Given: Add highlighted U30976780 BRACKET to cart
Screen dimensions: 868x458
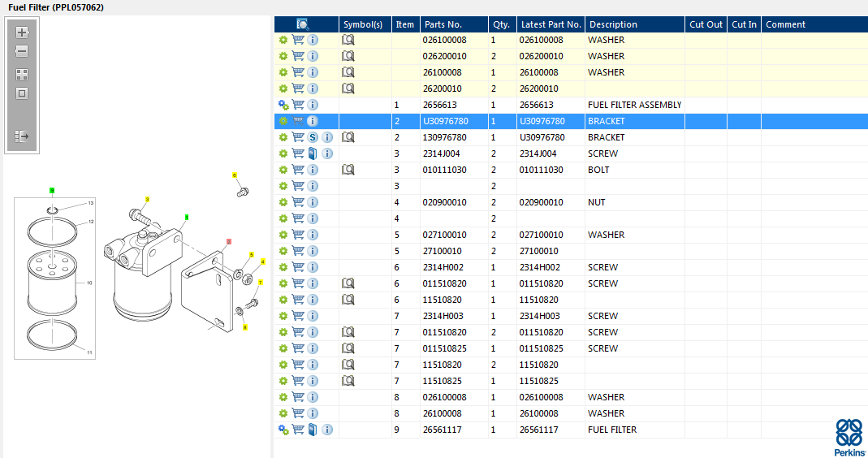Looking at the screenshot, I should pos(298,121).
